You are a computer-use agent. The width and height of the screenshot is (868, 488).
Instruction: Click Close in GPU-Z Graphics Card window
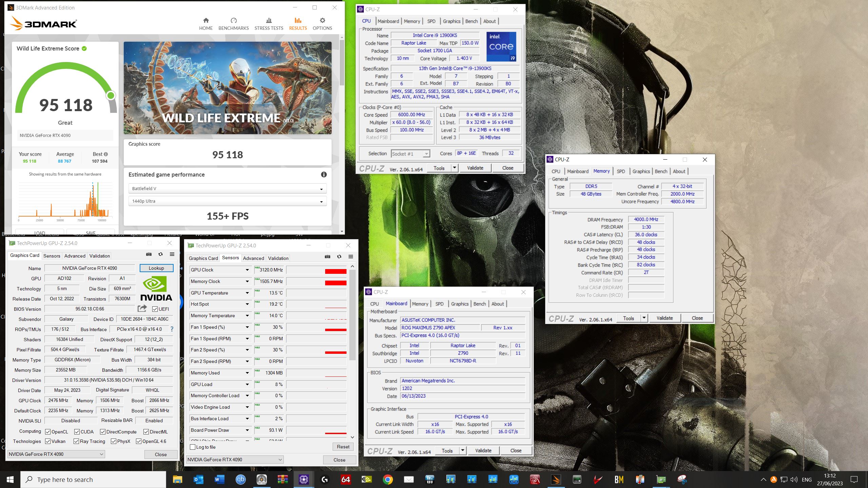[x=161, y=454]
